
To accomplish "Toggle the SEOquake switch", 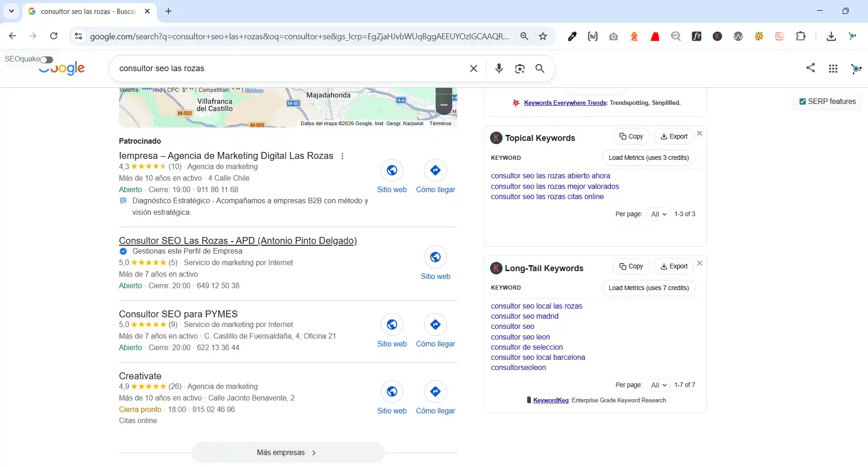I will (46, 60).
